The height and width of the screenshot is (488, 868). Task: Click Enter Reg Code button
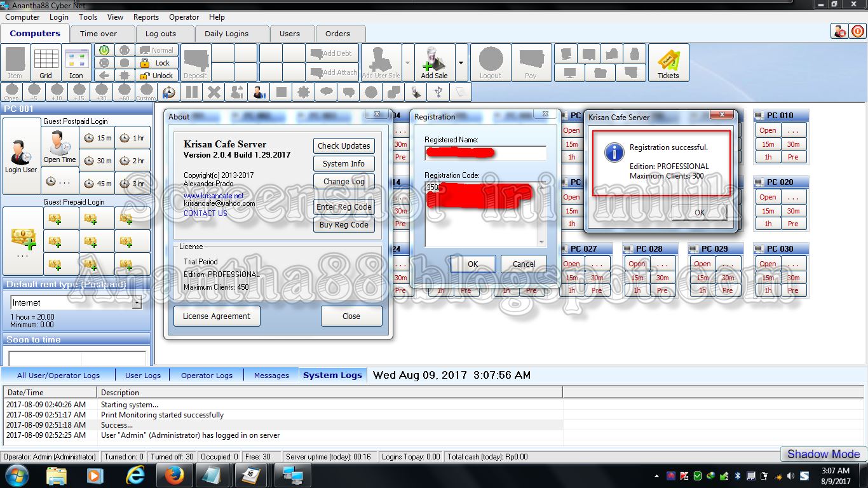[344, 207]
